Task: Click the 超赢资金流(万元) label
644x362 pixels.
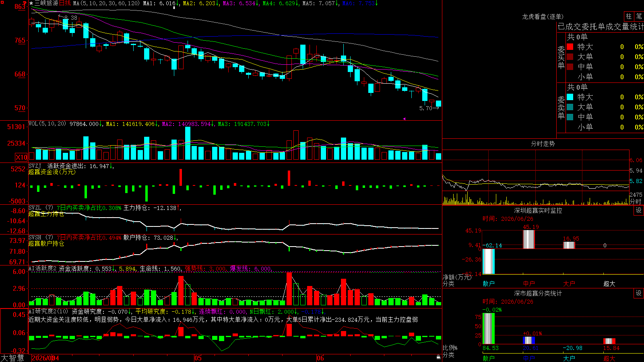Action: pos(52,172)
